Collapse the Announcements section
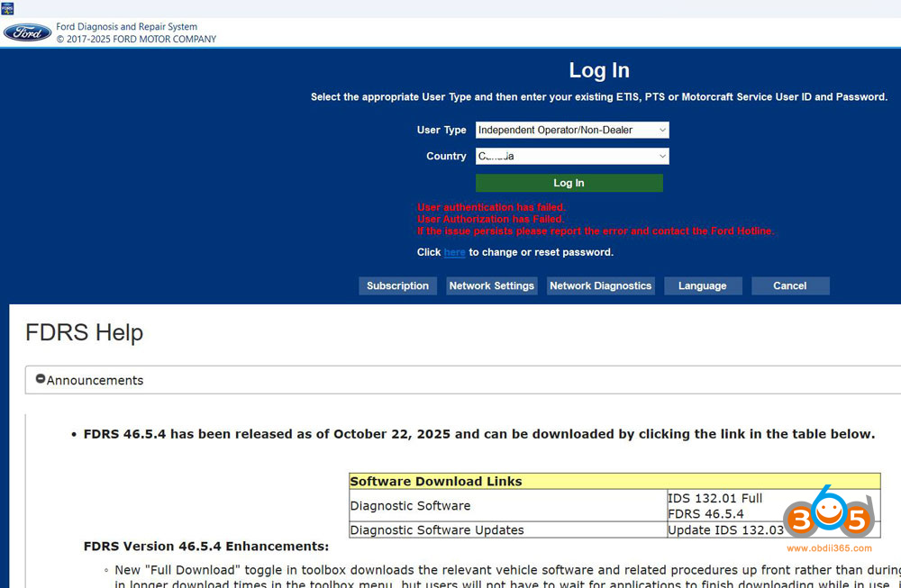This screenshot has width=901, height=588. (x=41, y=380)
